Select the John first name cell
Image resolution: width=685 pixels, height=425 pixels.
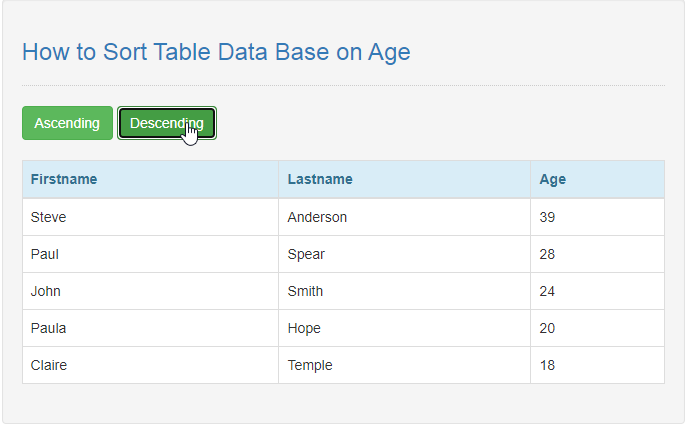click(x=150, y=291)
